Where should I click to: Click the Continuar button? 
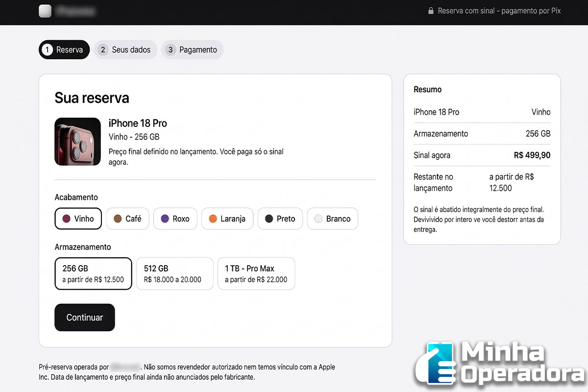click(x=84, y=318)
